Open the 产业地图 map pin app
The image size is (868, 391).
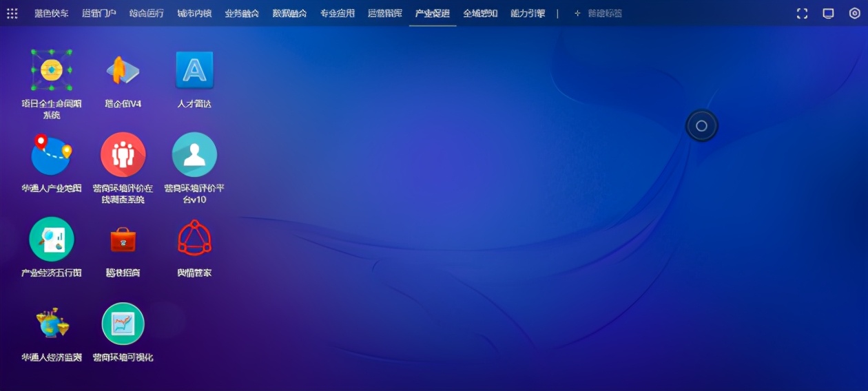(x=52, y=155)
